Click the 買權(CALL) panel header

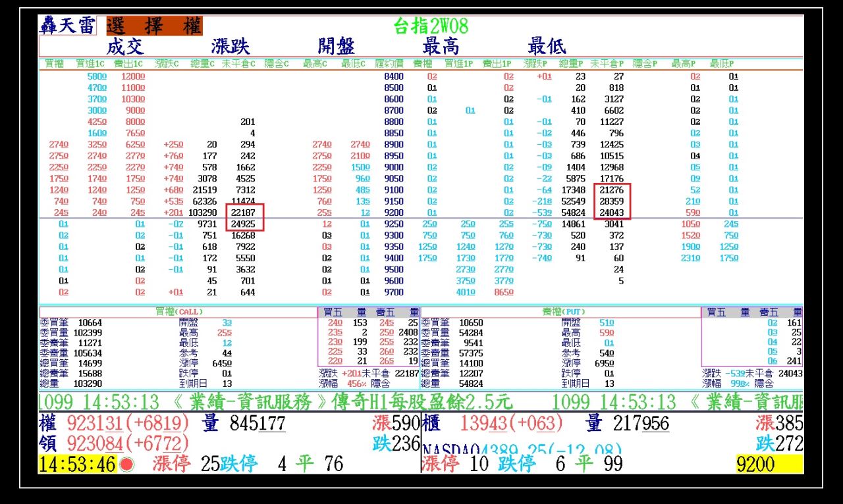[178, 311]
